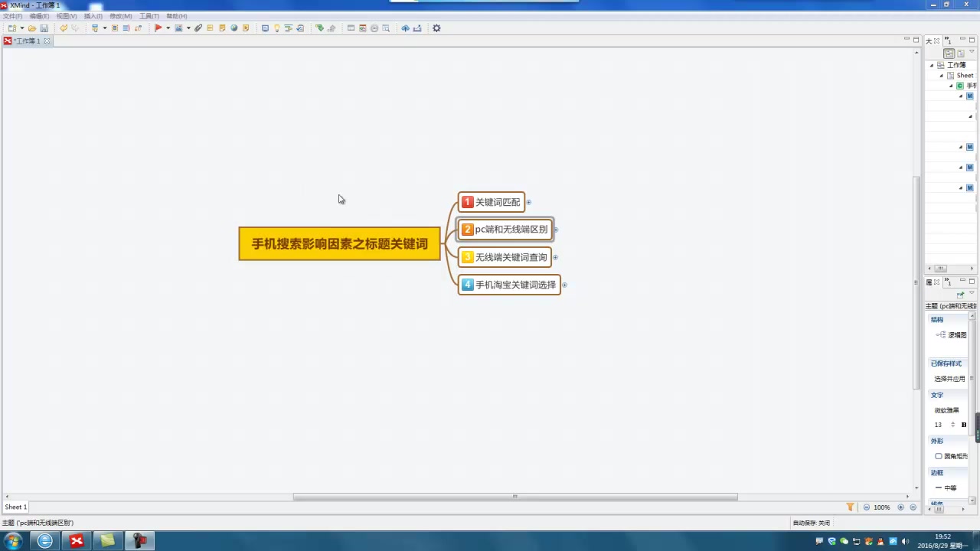Screen dimensions: 980x551
Task: Click the Insert image toolbar icon
Action: pos(178,28)
